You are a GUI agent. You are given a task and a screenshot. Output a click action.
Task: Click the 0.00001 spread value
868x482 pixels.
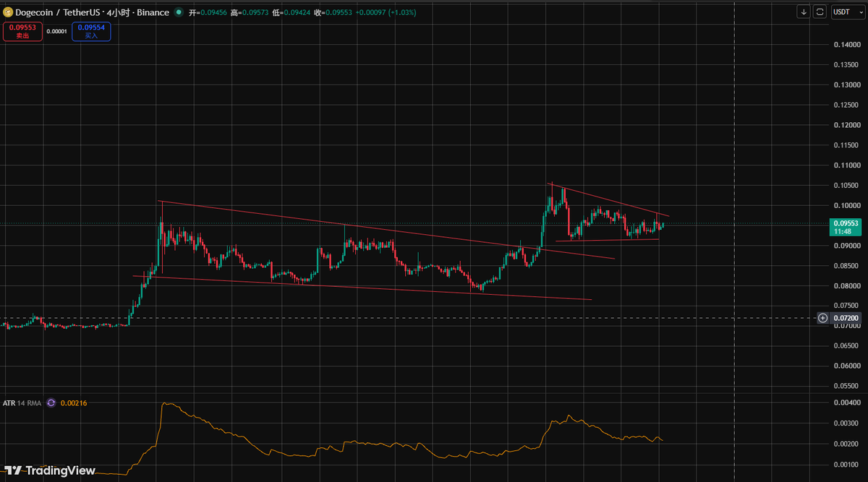click(x=57, y=31)
